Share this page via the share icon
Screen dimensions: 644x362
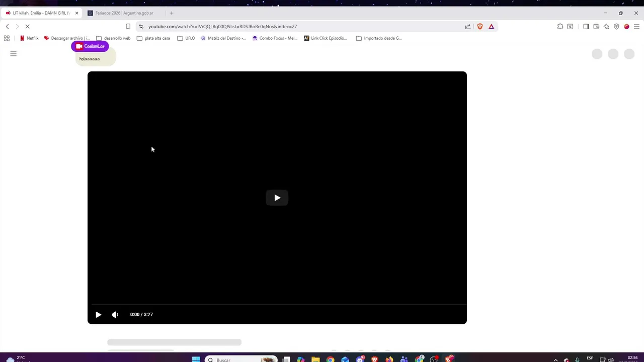468,27
